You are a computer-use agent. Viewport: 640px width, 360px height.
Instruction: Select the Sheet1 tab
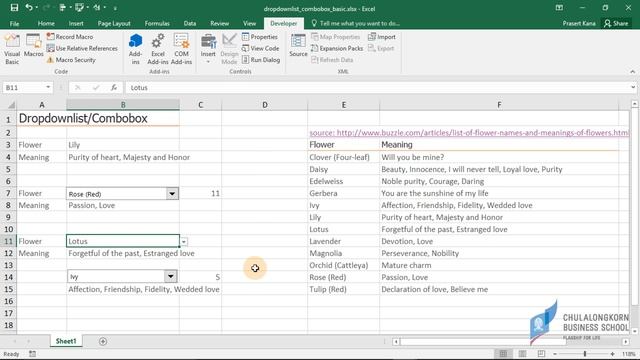[x=66, y=341]
